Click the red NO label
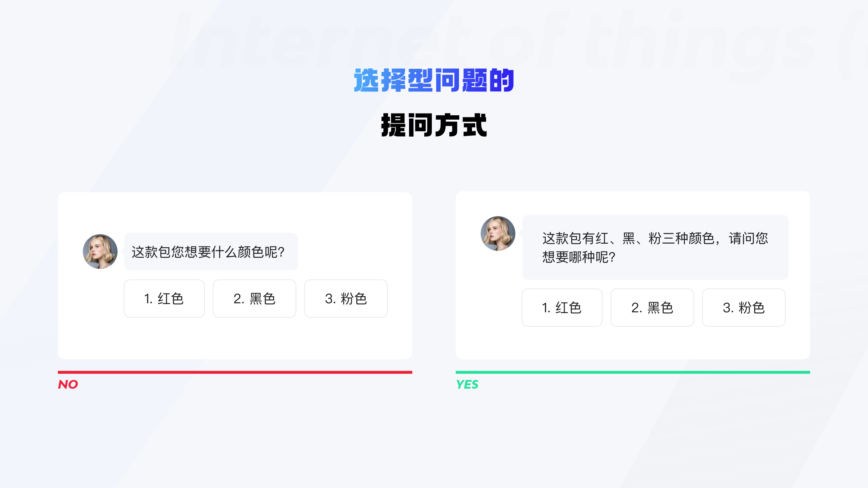The height and width of the screenshot is (488, 868). pos(68,384)
